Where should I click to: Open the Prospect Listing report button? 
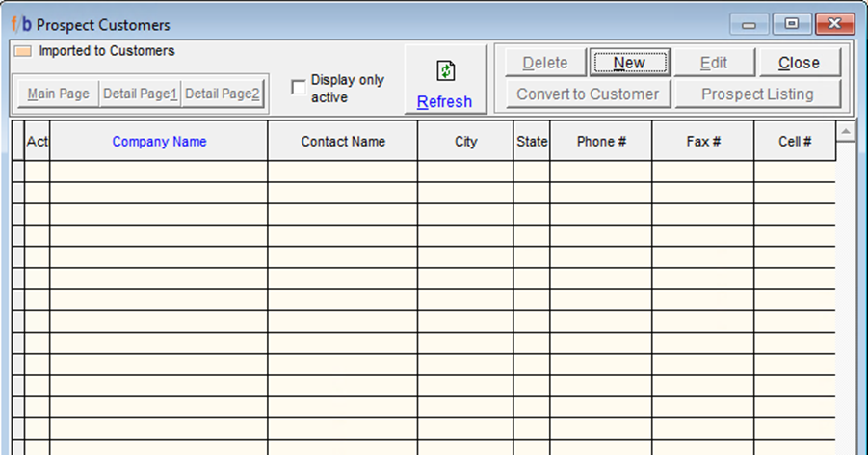tap(757, 94)
